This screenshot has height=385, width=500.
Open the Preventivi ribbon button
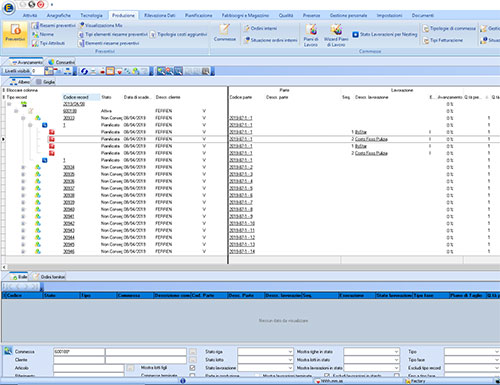point(15,33)
